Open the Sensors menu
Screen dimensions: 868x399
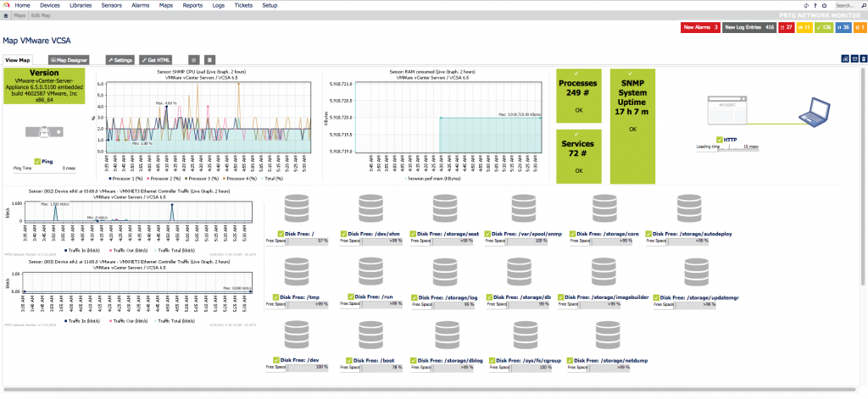coord(110,5)
